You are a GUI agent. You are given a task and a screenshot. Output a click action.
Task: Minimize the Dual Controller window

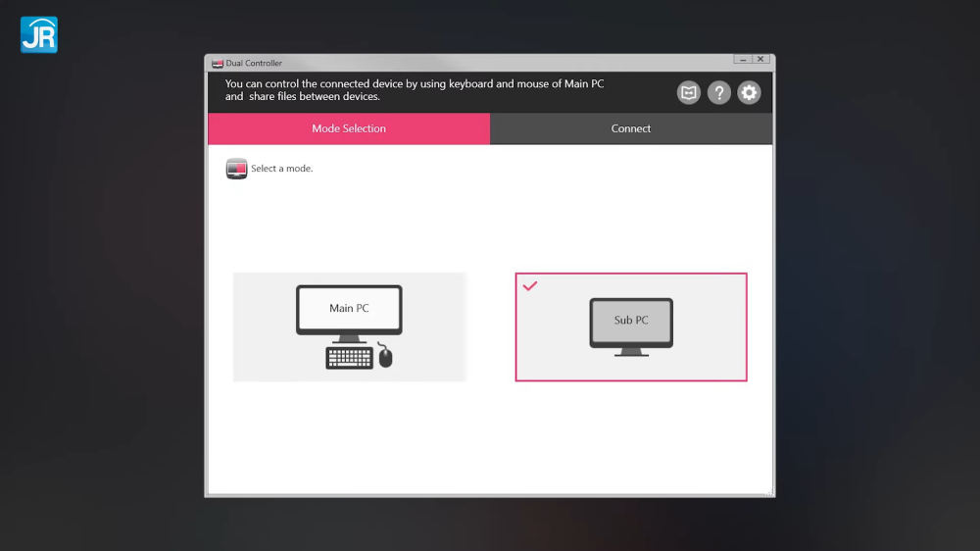tap(742, 60)
